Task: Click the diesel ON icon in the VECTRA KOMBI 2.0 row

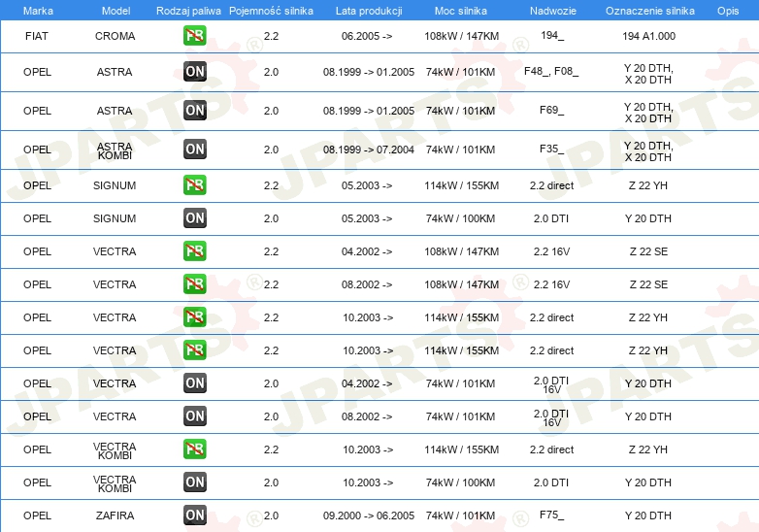Action: pyautogui.click(x=194, y=482)
